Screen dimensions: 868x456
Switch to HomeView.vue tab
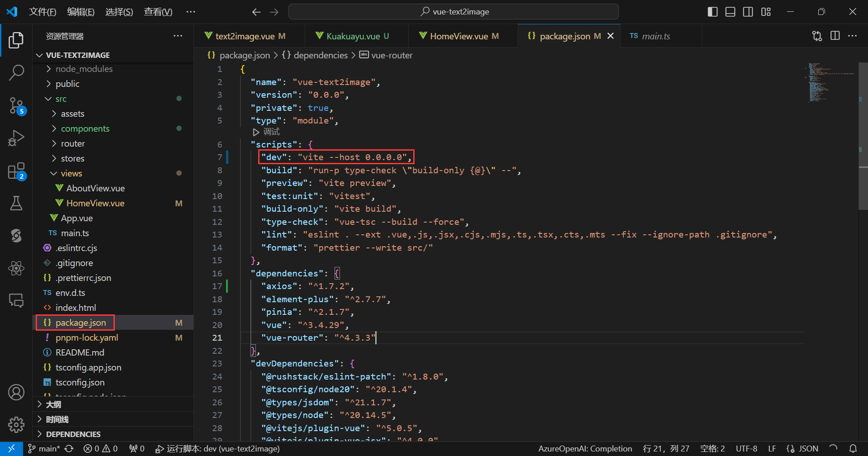463,36
